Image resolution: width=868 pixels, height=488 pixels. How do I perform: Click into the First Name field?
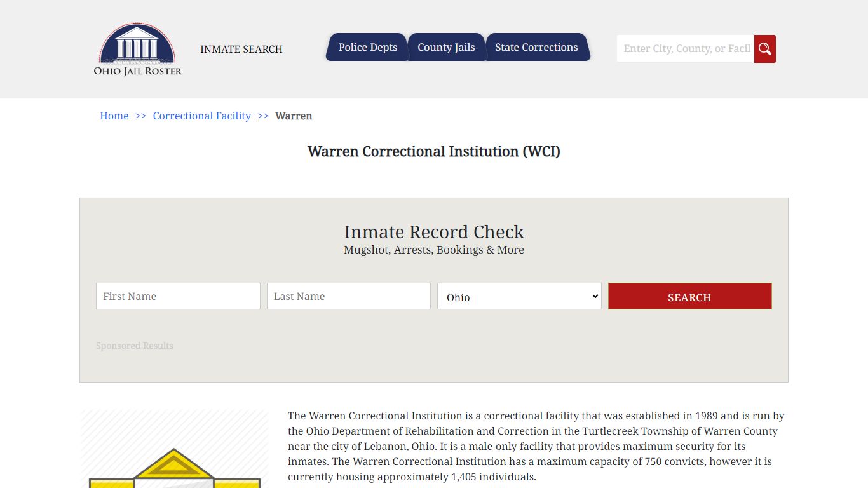[x=178, y=296]
